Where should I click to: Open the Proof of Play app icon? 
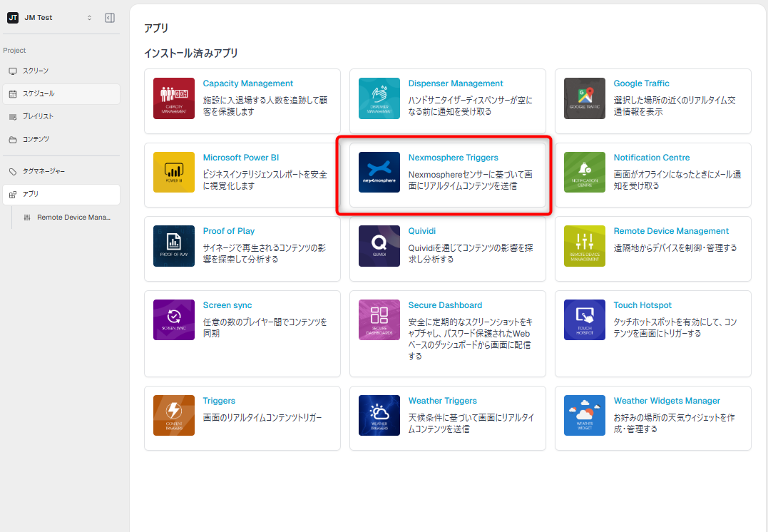click(x=174, y=246)
